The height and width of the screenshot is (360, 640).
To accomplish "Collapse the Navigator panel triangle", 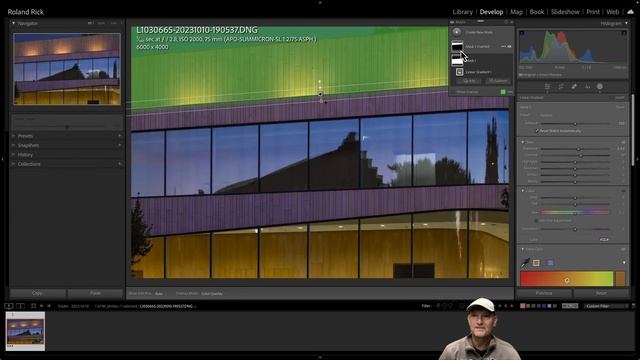I will tap(13, 23).
